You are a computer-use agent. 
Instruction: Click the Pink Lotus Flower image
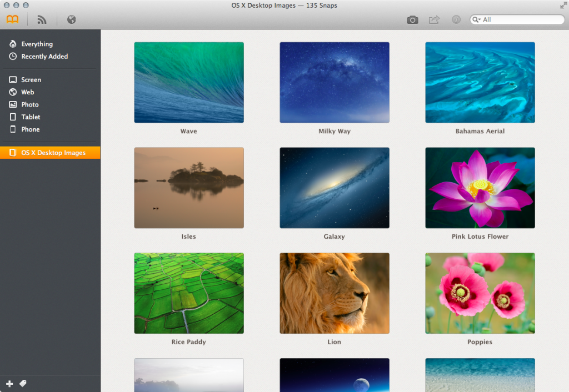(480, 188)
